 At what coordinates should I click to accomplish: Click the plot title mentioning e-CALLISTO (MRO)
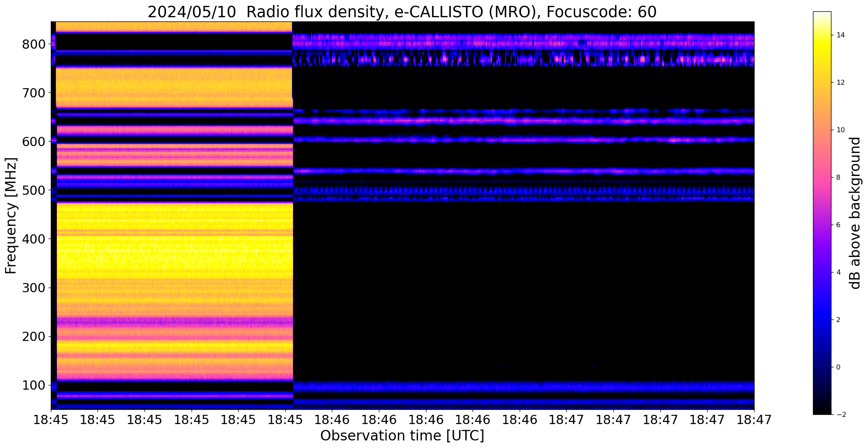[x=402, y=12]
